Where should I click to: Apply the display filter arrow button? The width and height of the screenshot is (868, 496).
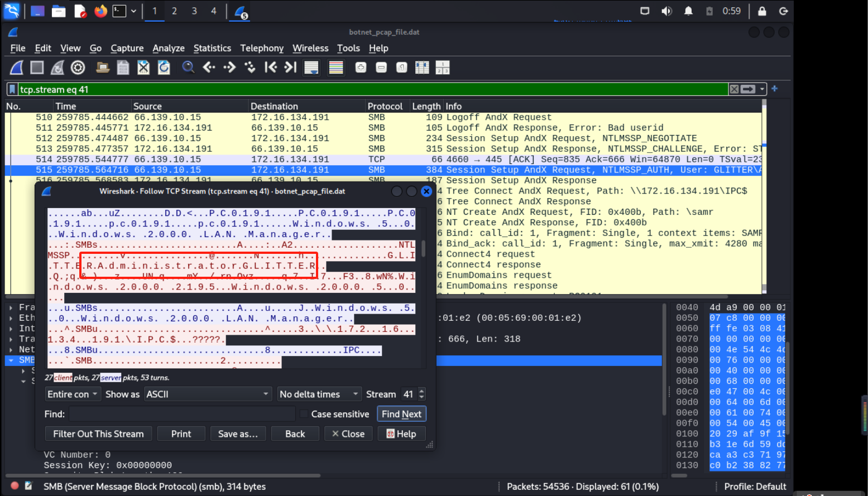click(x=748, y=89)
